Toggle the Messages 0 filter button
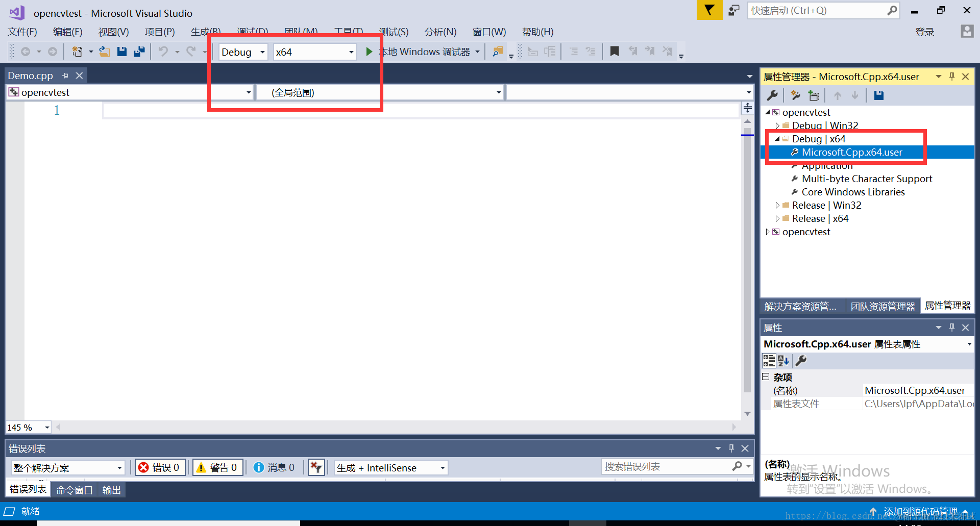Image resolution: width=980 pixels, height=526 pixels. tap(274, 467)
